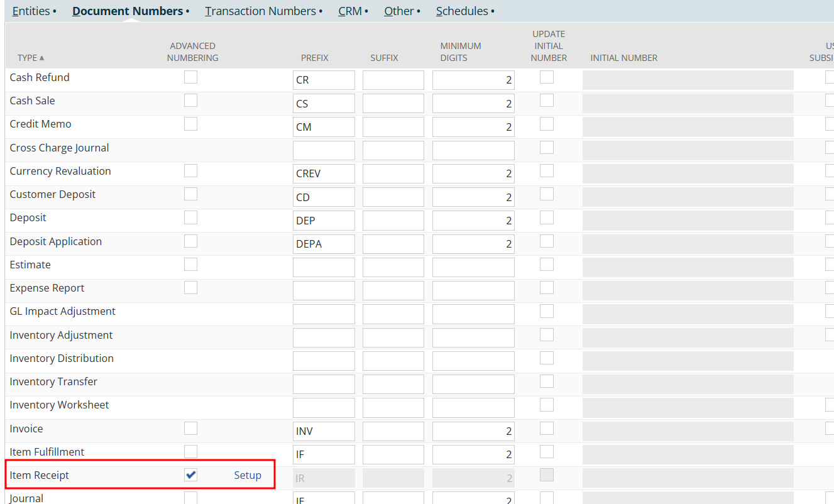Image resolution: width=834 pixels, height=504 pixels.
Task: Select the Credit Memo suffix field
Action: click(x=393, y=127)
